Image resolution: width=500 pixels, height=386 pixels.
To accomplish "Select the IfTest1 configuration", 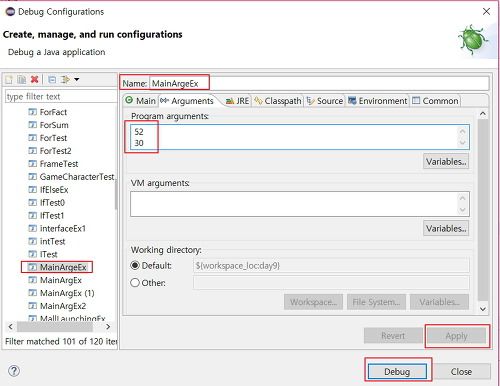I will (x=52, y=216).
